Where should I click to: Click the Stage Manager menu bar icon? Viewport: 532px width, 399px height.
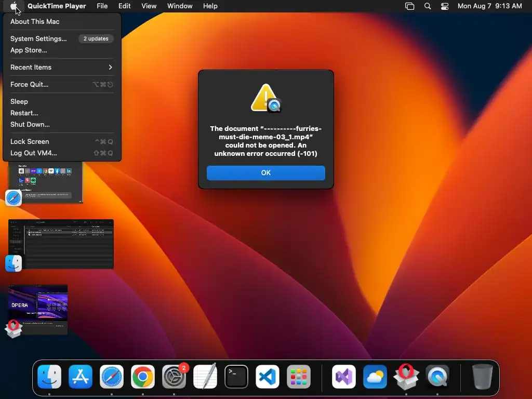coord(410,6)
